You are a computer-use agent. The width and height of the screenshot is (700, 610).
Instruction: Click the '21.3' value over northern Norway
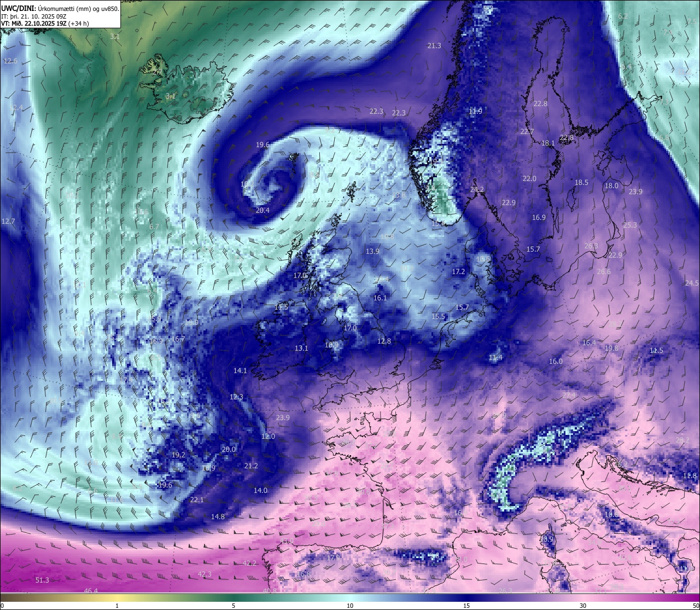pyautogui.click(x=434, y=46)
